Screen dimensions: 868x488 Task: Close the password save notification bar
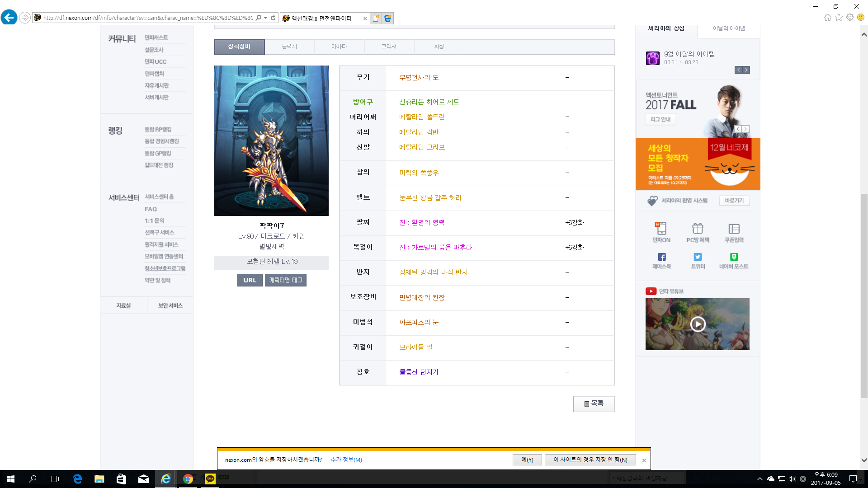[x=644, y=460]
